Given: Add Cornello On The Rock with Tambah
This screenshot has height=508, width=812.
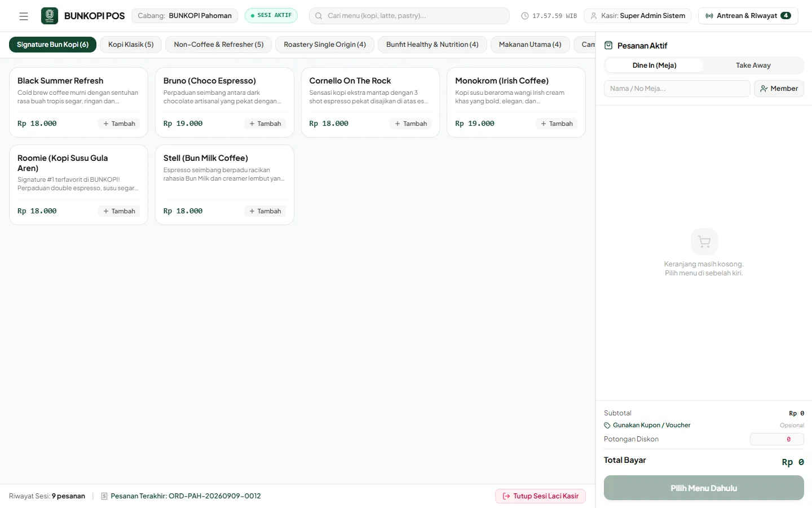Looking at the screenshot, I should [411, 124].
